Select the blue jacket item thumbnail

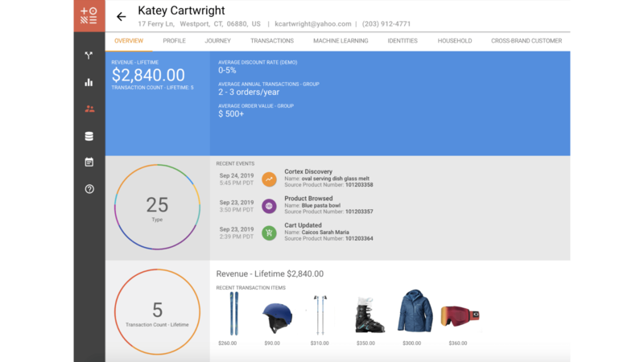[415, 311]
